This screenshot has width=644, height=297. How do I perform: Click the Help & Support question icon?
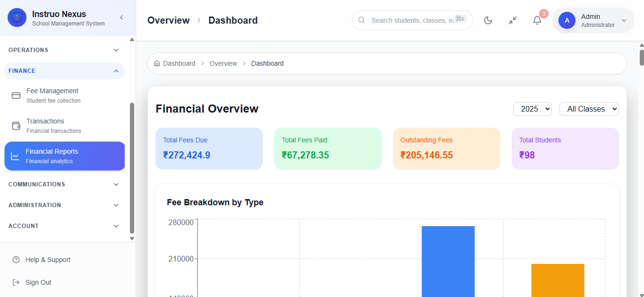(x=16, y=260)
